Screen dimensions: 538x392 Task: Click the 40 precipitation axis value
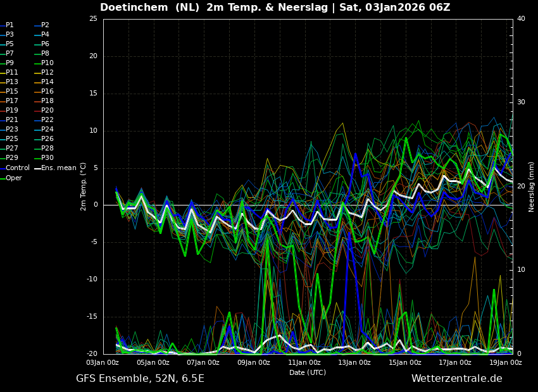(521, 18)
